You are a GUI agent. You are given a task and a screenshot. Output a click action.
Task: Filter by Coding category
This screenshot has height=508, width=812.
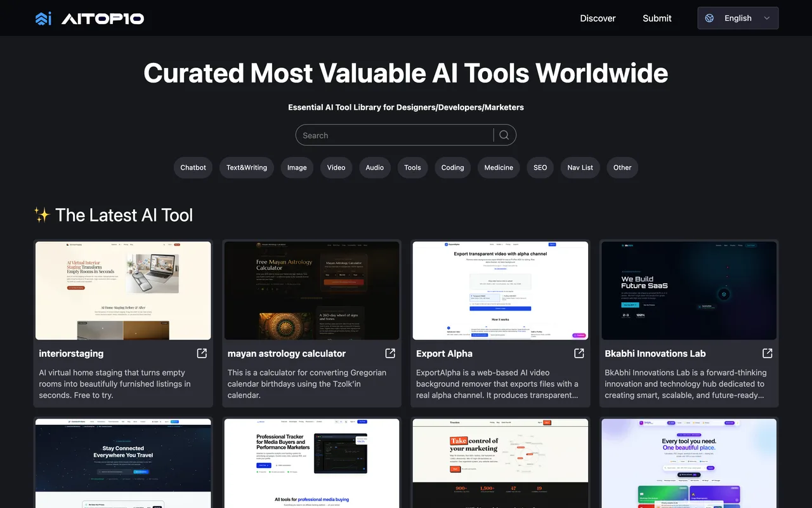click(452, 168)
